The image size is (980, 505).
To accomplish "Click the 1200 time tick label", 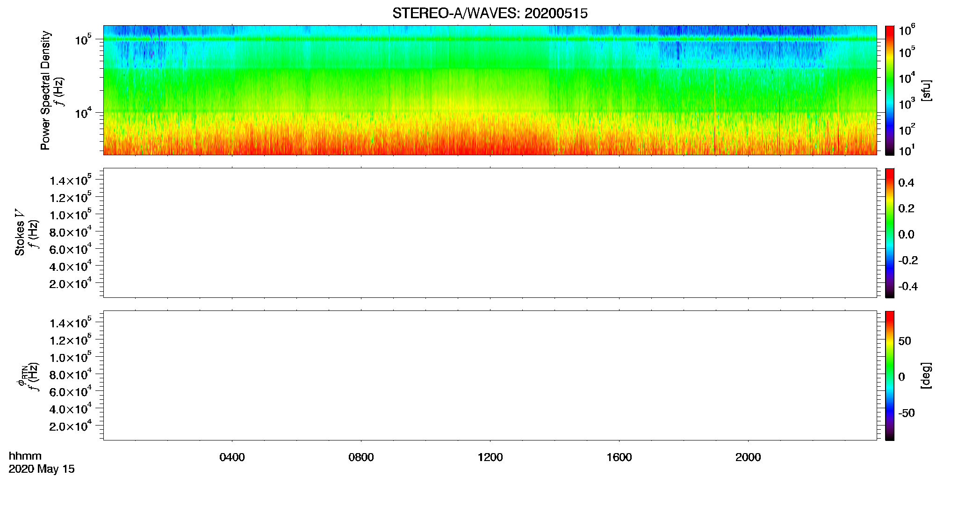I will pyautogui.click(x=490, y=457).
